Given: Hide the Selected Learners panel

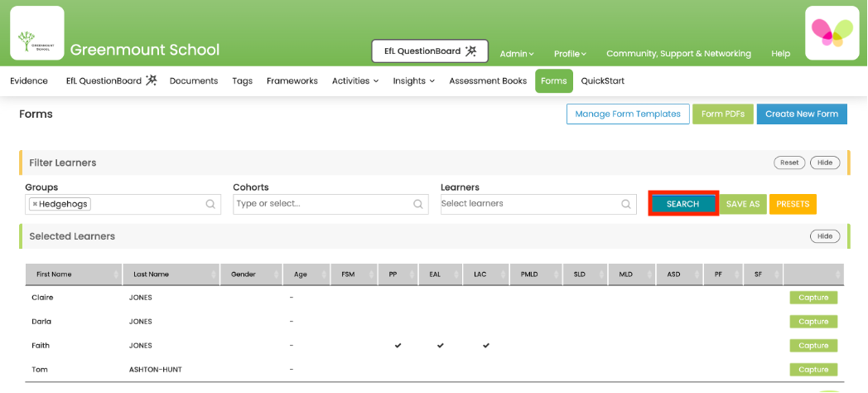Looking at the screenshot, I should 825,236.
